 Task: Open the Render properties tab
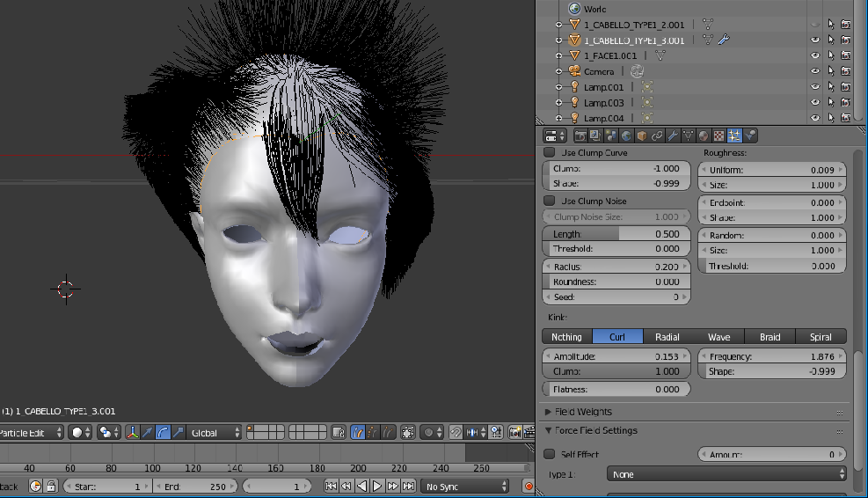click(580, 135)
